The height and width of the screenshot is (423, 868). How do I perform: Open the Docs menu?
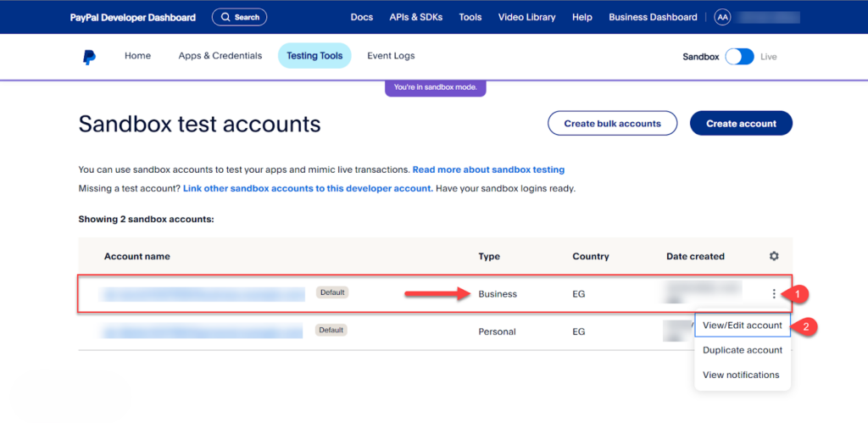(361, 17)
